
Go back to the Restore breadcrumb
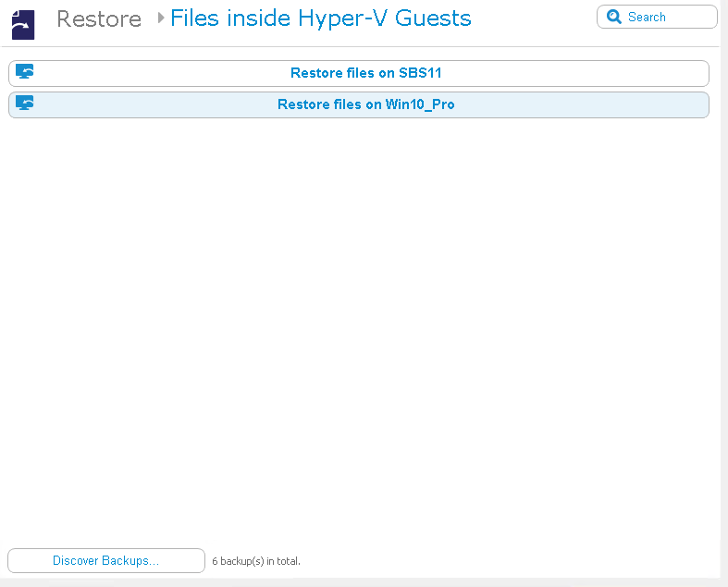coord(99,18)
